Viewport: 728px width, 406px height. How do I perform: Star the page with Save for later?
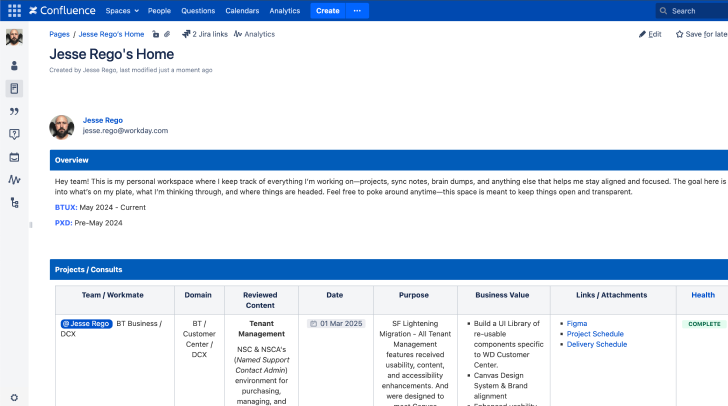point(700,34)
